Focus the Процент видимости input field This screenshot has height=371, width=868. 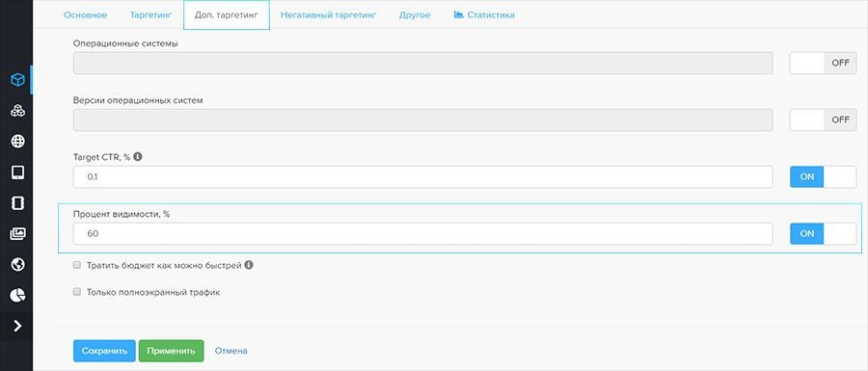click(x=423, y=234)
